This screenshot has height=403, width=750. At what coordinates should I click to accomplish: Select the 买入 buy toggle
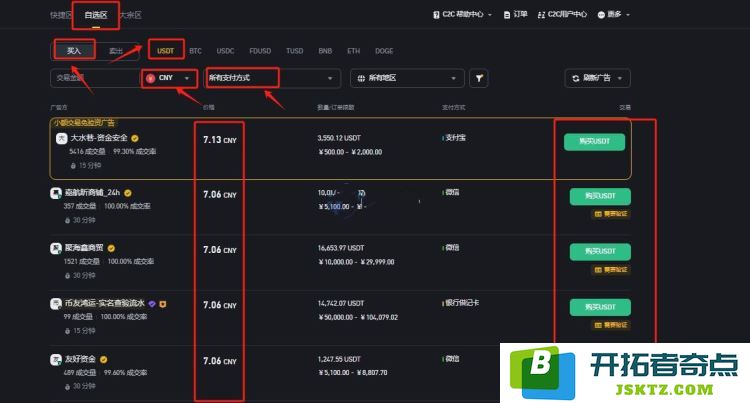(74, 51)
